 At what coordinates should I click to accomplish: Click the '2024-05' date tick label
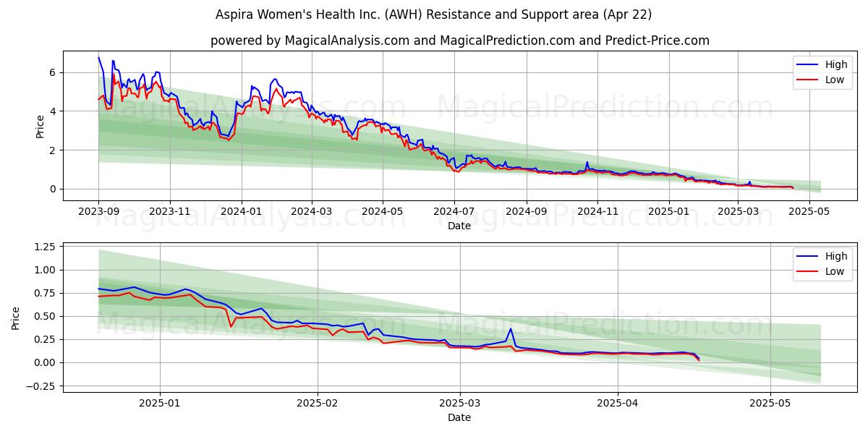coord(383,212)
